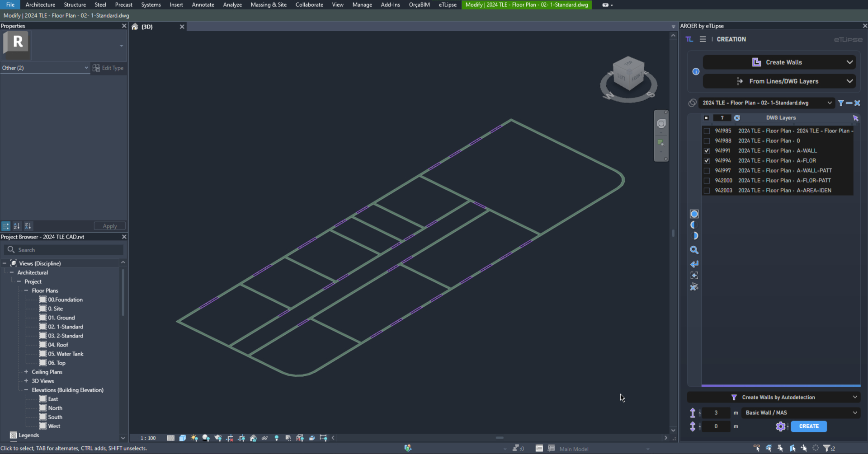Screen dimensions: 868x454
Task: Click the filter icon beside the DWG file dropdown
Action: point(840,103)
